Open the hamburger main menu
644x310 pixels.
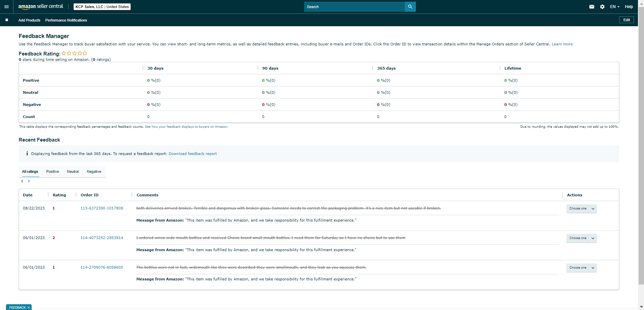pos(6,7)
